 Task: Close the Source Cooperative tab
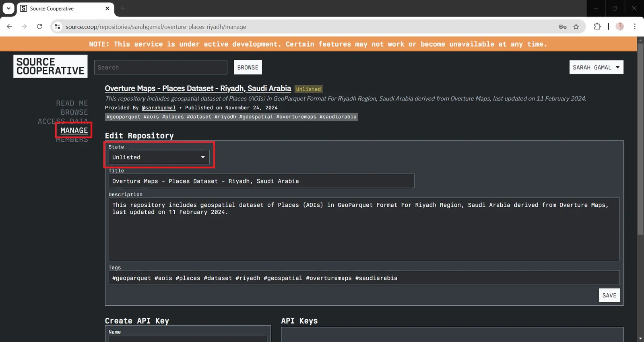(x=107, y=8)
